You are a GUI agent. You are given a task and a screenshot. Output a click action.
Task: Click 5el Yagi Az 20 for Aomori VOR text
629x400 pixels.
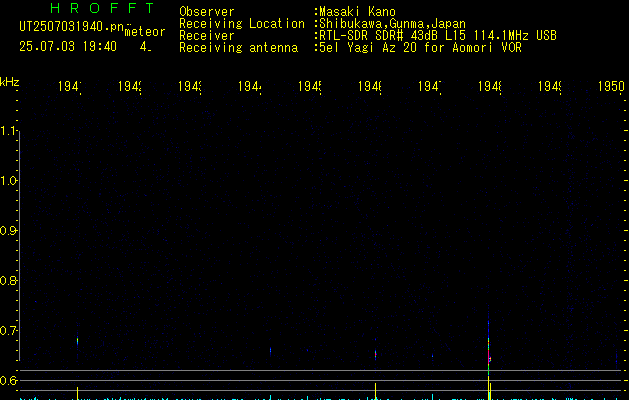[420, 48]
